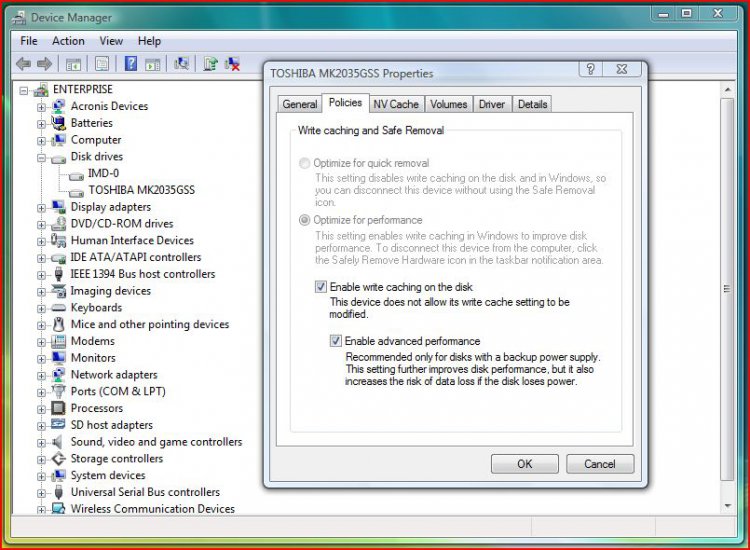
Task: Switch to the General tab
Action: click(299, 104)
